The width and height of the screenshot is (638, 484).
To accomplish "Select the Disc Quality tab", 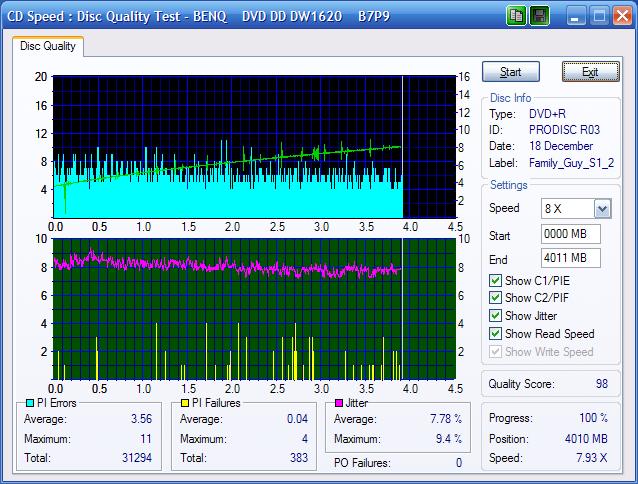I will (48, 46).
